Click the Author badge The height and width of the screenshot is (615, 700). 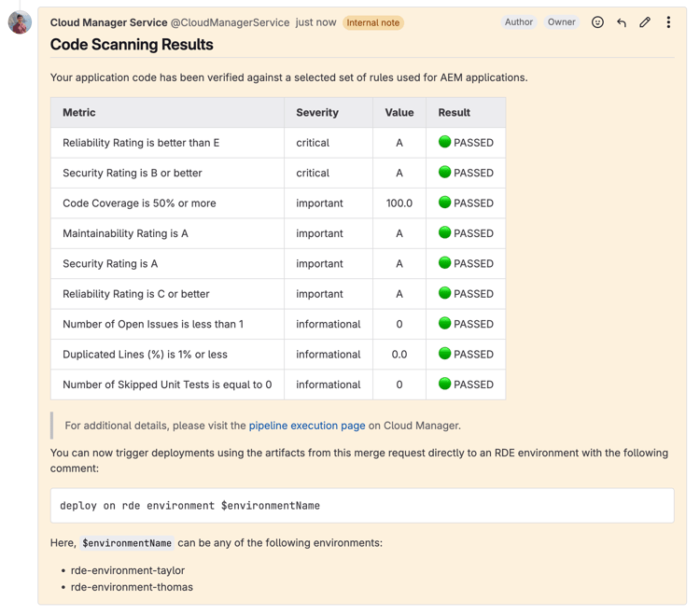519,22
